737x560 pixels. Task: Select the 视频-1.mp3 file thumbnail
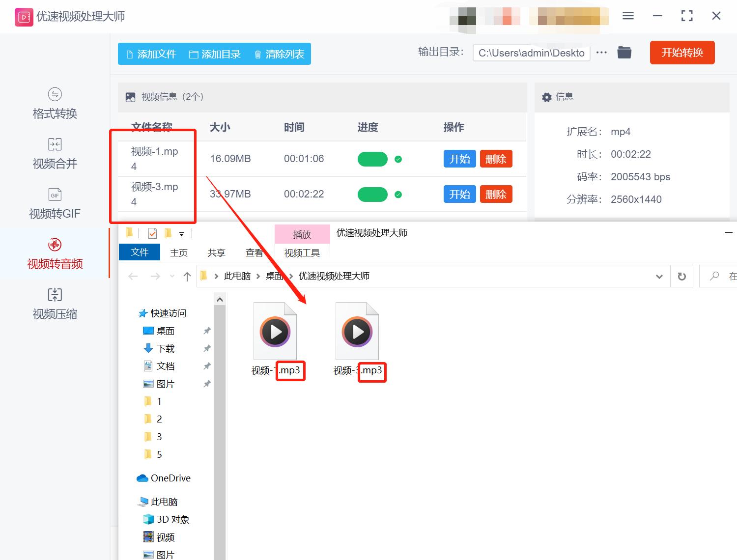click(x=275, y=331)
